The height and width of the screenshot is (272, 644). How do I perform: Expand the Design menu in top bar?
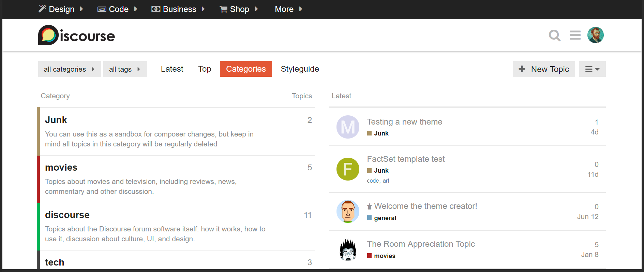pyautogui.click(x=61, y=9)
